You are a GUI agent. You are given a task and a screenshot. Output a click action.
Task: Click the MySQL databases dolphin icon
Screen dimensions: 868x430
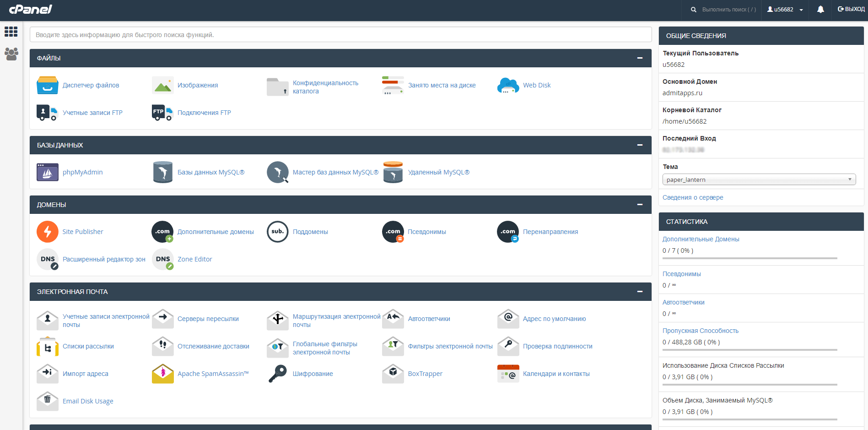pyautogui.click(x=163, y=172)
